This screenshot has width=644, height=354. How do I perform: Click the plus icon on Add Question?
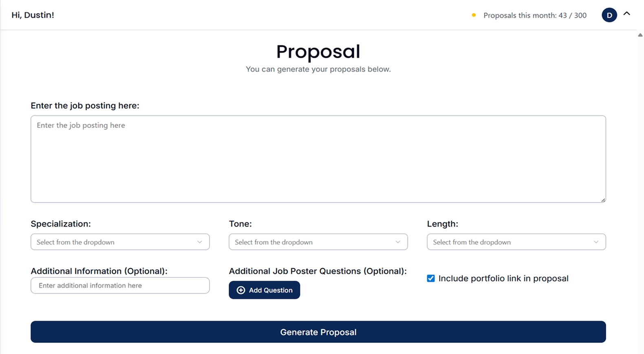click(241, 290)
